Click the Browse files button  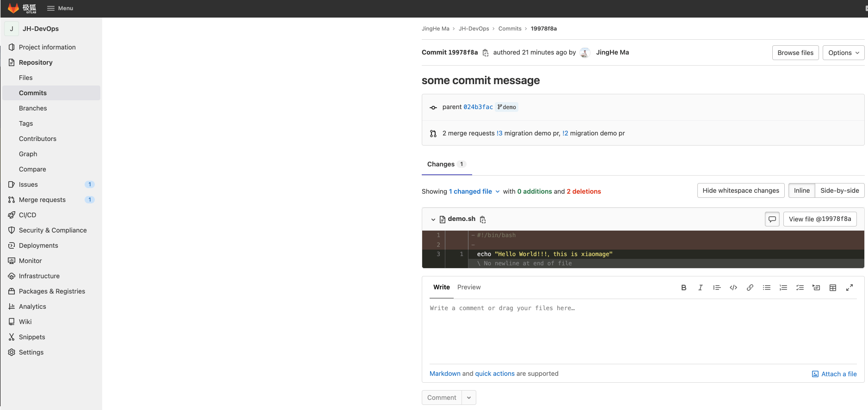click(795, 53)
